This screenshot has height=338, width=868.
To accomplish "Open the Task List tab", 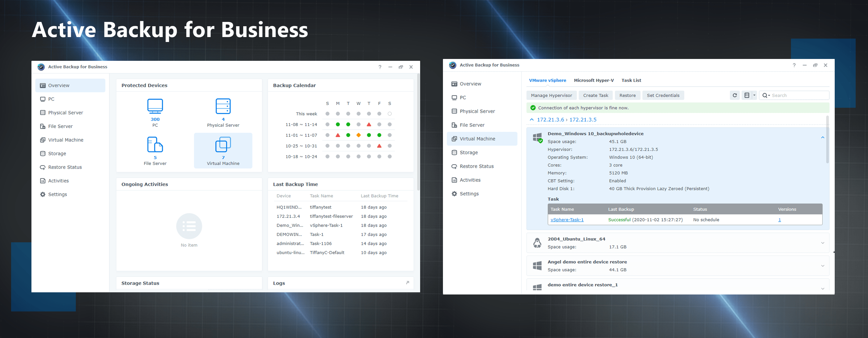I will [631, 80].
